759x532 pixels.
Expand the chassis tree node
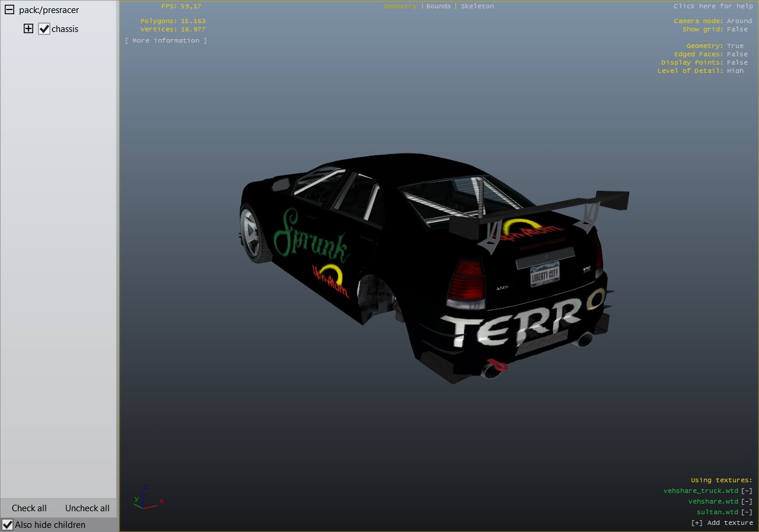[x=28, y=28]
